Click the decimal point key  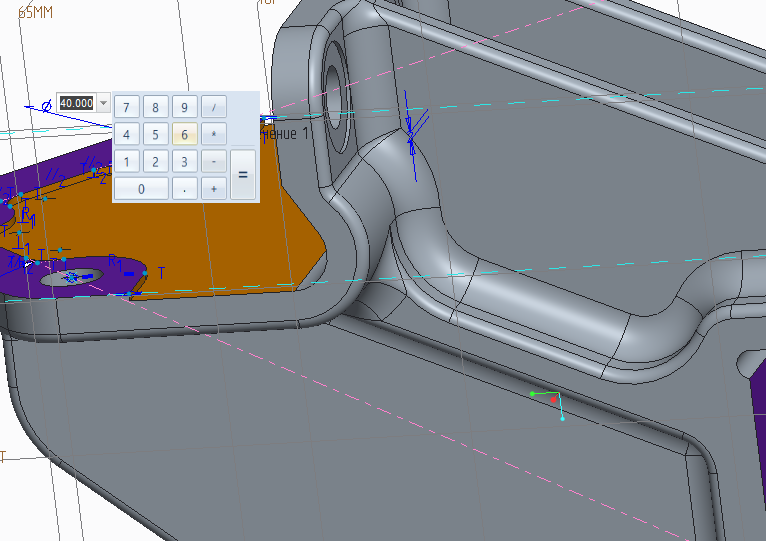(184, 189)
